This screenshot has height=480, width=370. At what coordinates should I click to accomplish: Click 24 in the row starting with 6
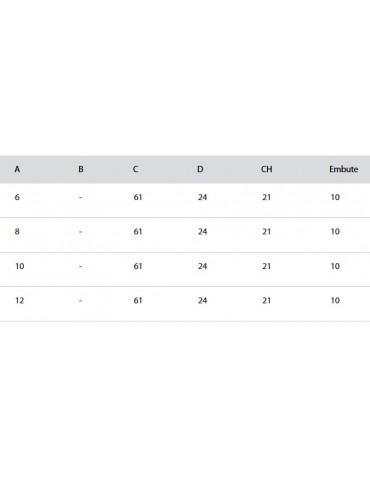202,197
